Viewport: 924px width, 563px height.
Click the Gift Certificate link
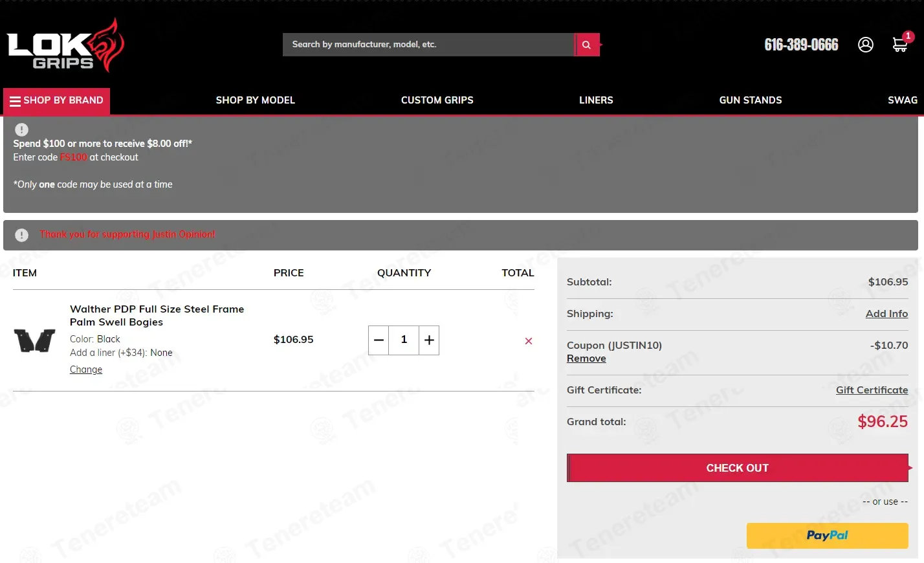[x=872, y=390]
